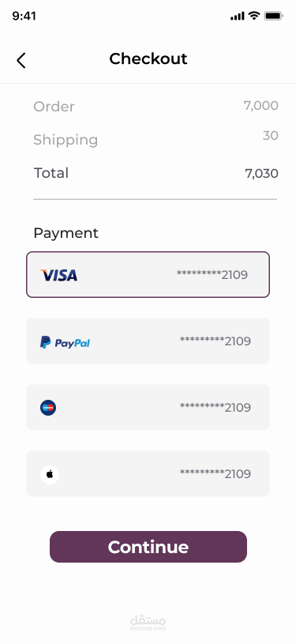Tap the cellular signal bars icon
Viewport: 296px width, 644px height.
click(x=238, y=17)
